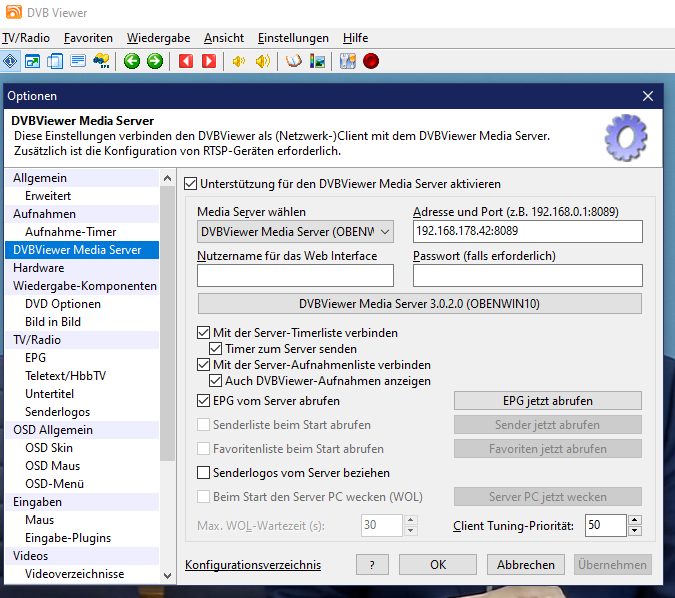Viewport: 675px width, 598px height.
Task: Open the Einstellungen menu
Action: pos(293,38)
